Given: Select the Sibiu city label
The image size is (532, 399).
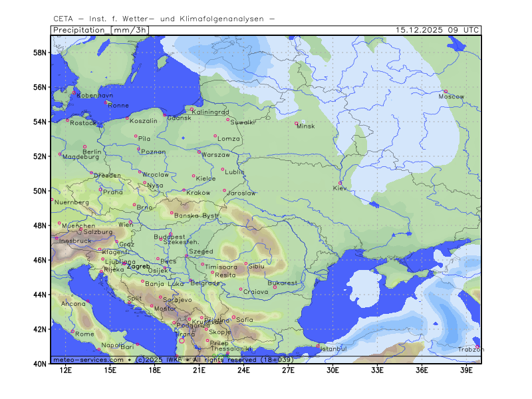Looking at the screenshot, I should click(256, 266).
